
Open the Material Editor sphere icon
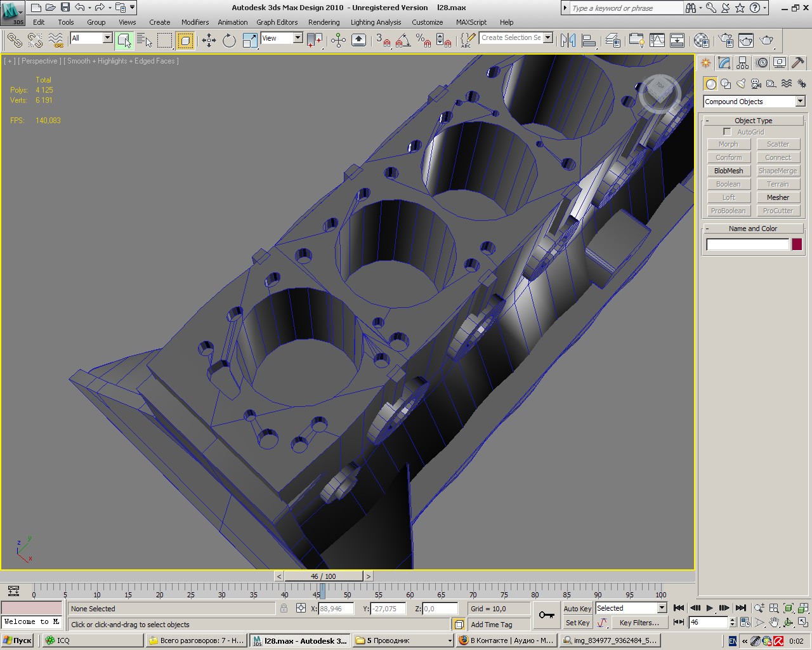pyautogui.click(x=701, y=41)
